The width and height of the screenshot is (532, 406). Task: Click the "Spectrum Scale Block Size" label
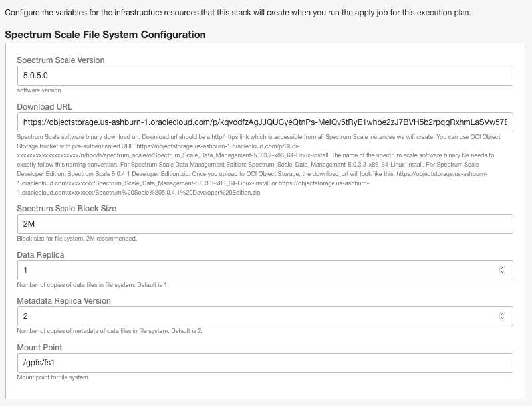(x=66, y=209)
